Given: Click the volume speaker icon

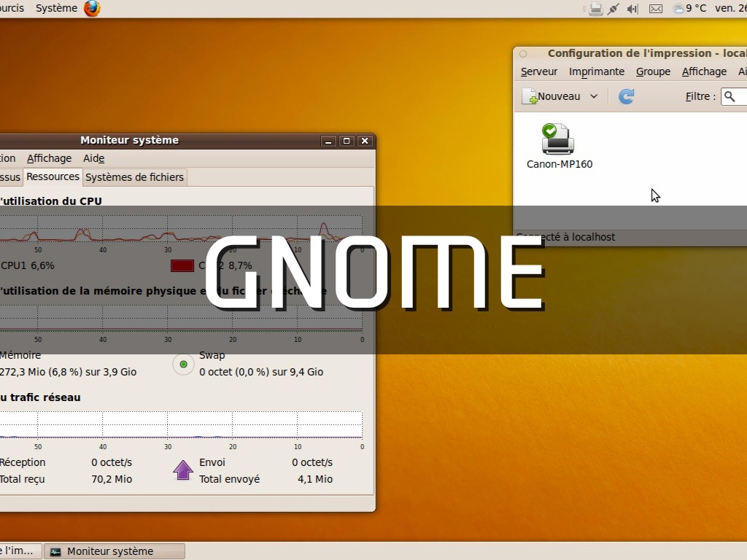Looking at the screenshot, I should (632, 9).
